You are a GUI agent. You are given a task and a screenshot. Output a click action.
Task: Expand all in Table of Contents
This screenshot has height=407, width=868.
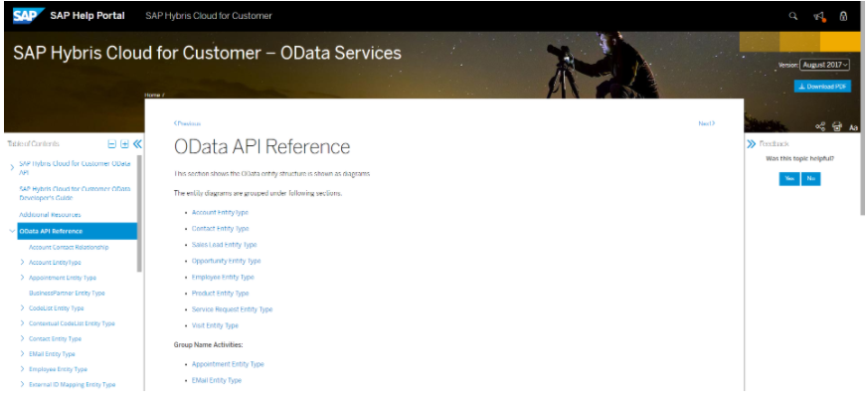[124, 144]
